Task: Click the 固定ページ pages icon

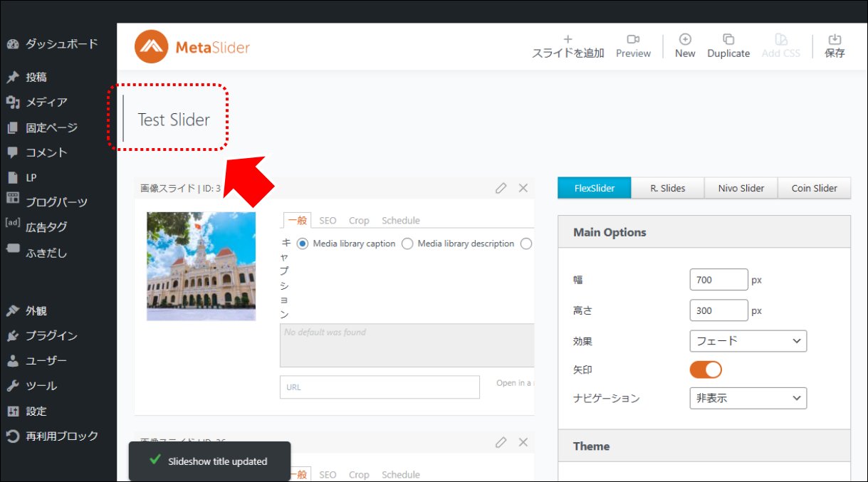Action: coord(12,128)
